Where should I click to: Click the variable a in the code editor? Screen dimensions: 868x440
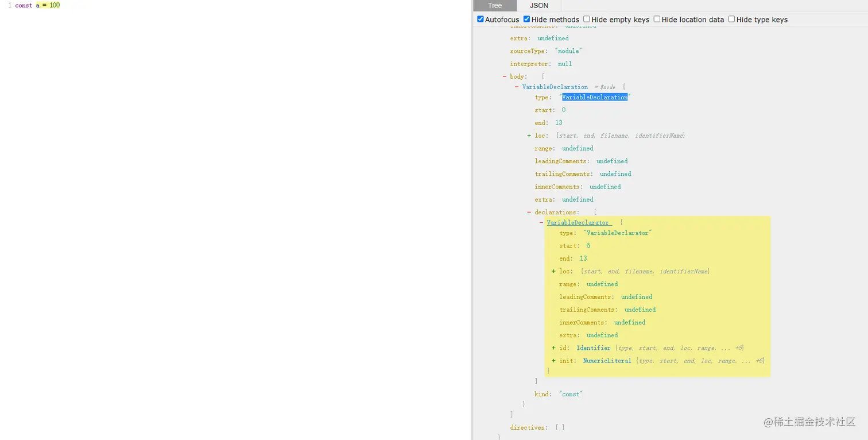pos(38,5)
